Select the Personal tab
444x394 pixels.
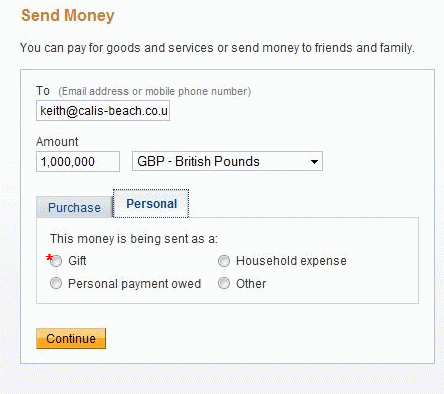(x=151, y=203)
